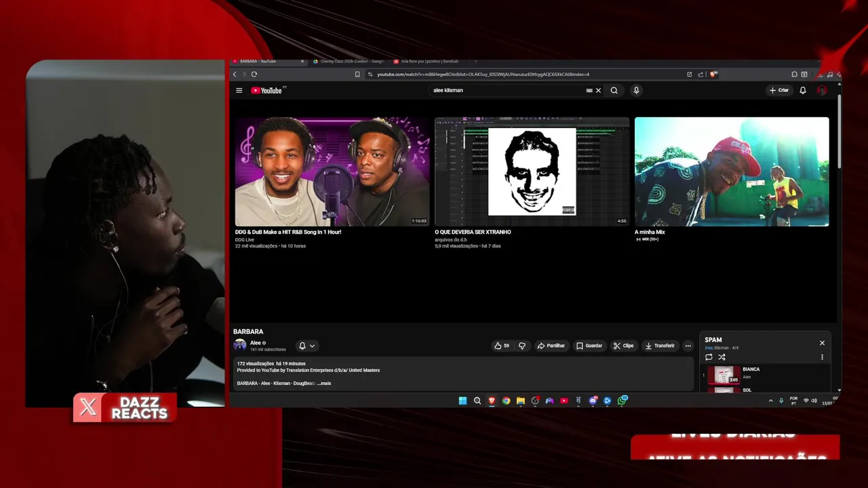Click the 'Guardar' save button
Viewport: 868px width, 488px height.
pos(589,346)
